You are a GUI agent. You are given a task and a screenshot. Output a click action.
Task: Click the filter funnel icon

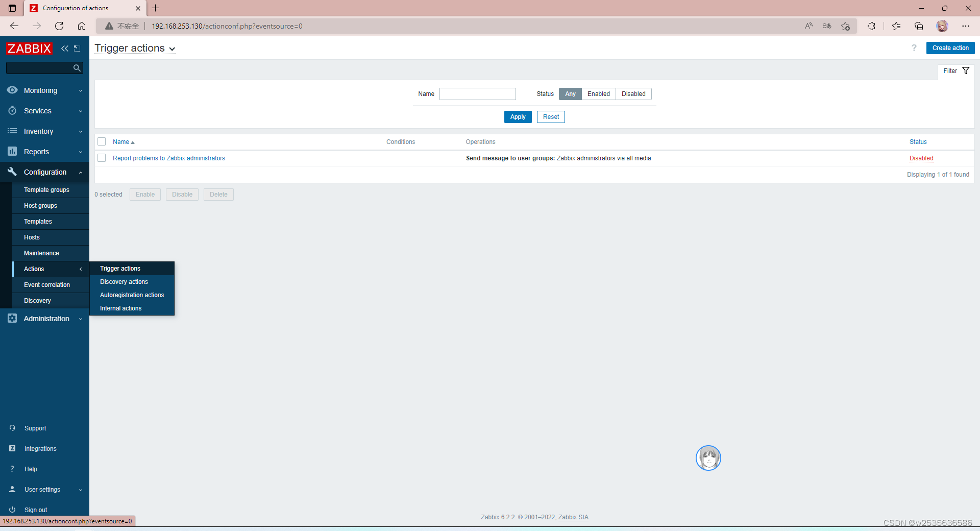pos(966,70)
